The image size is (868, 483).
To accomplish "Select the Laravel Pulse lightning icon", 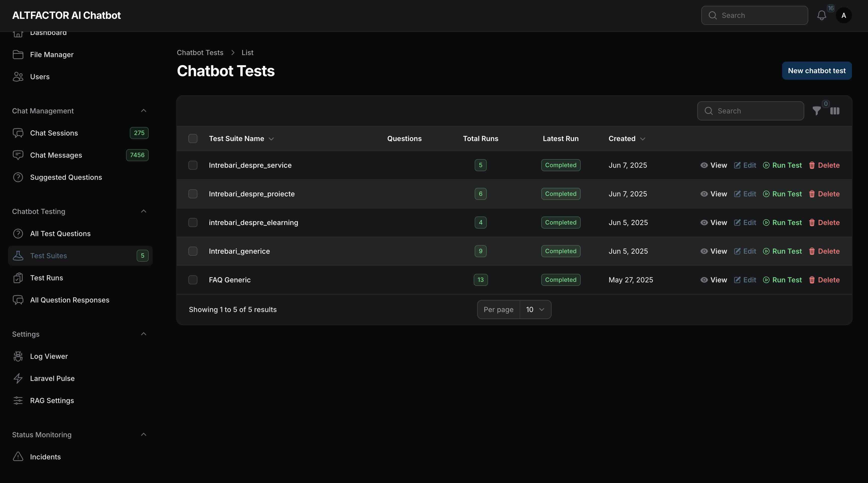I will [18, 378].
